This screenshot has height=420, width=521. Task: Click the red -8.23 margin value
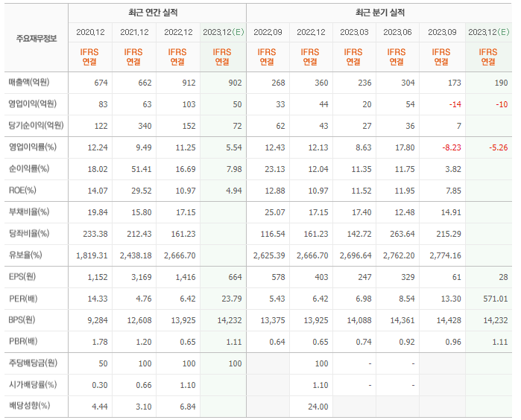point(452,147)
